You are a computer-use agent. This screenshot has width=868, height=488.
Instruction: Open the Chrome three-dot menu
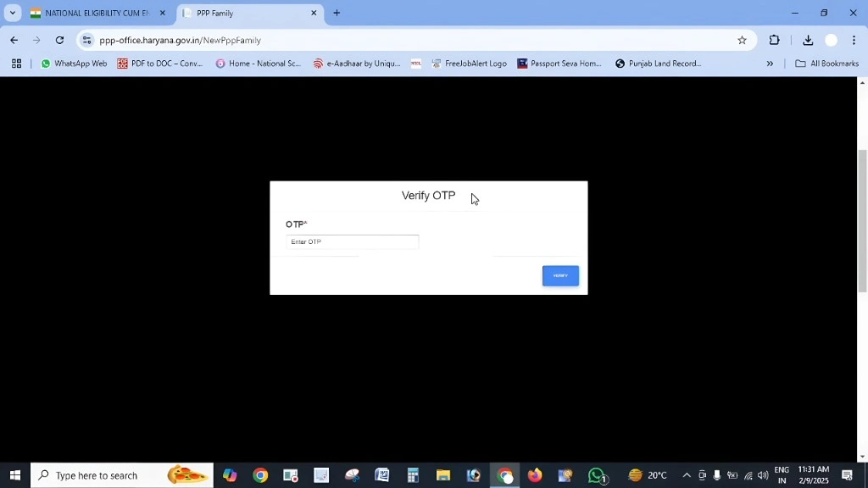(854, 40)
